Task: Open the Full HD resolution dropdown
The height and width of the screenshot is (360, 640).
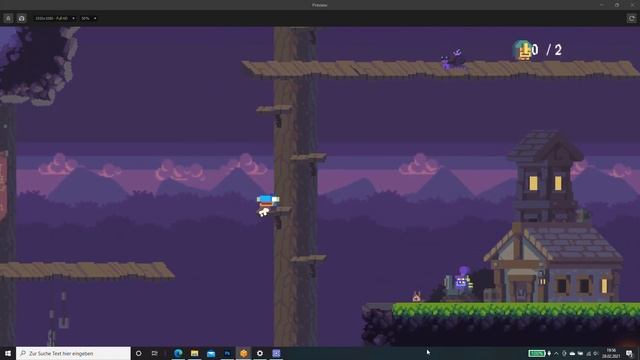Action: tap(55, 18)
